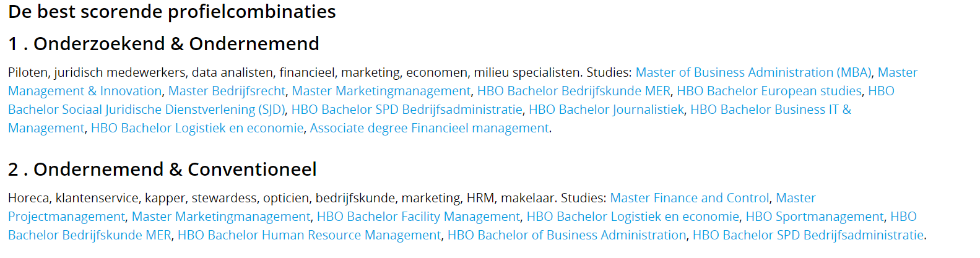
Task: Click HBO Bachelor of Business Administration link
Action: (x=566, y=235)
